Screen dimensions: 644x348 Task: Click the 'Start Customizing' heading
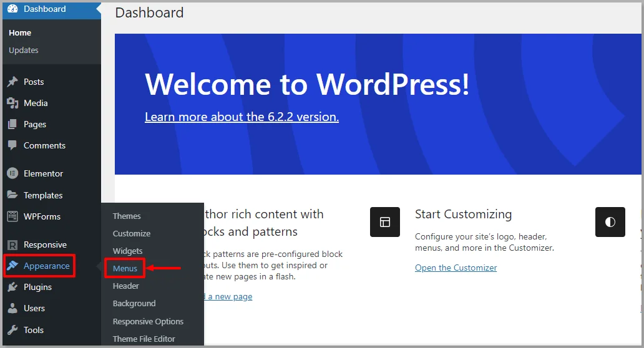point(463,214)
